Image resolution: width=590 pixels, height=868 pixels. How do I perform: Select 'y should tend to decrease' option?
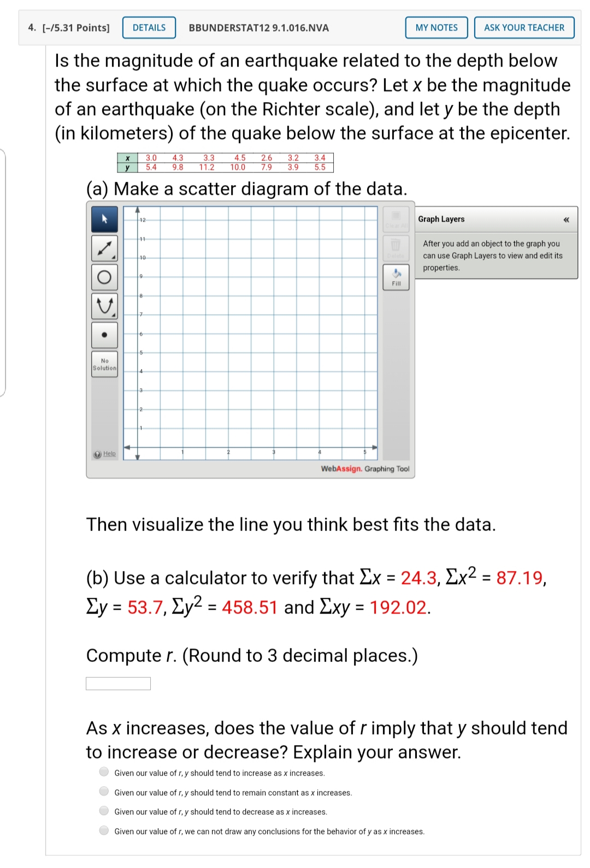tap(103, 812)
